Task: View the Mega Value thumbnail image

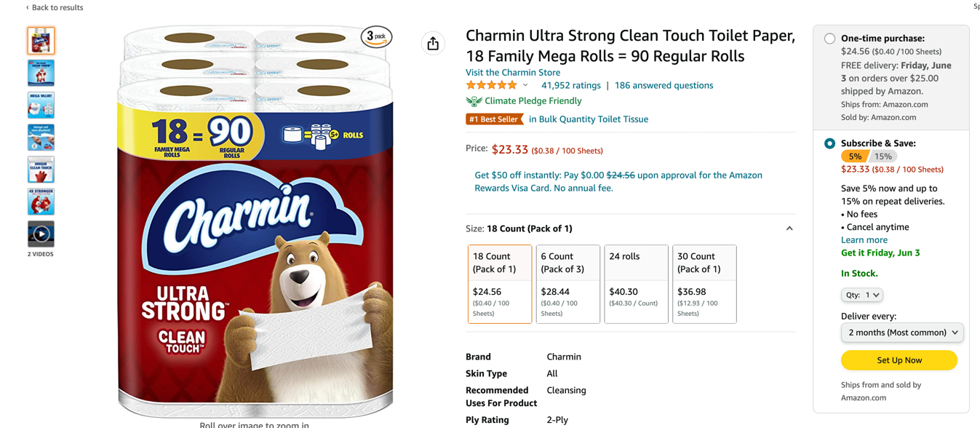Action: (41, 106)
